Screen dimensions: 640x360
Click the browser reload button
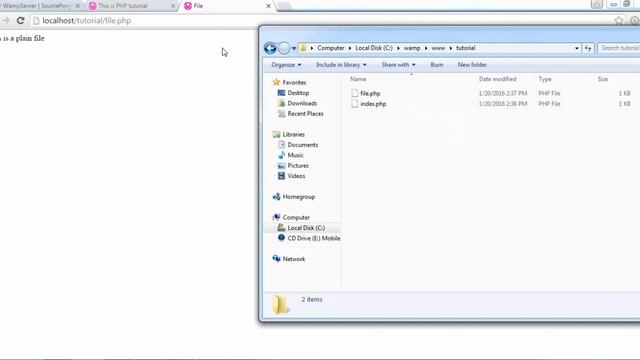point(20,20)
